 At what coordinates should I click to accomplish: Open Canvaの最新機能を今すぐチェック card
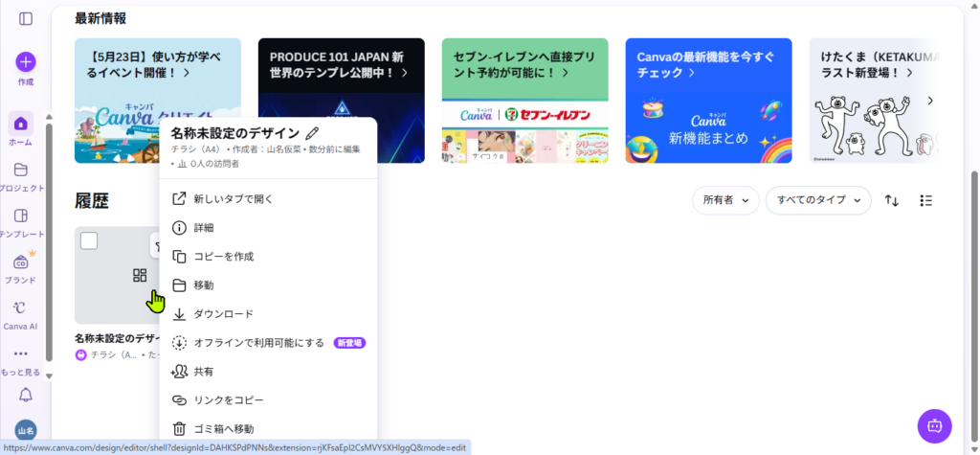pyautogui.click(x=709, y=101)
